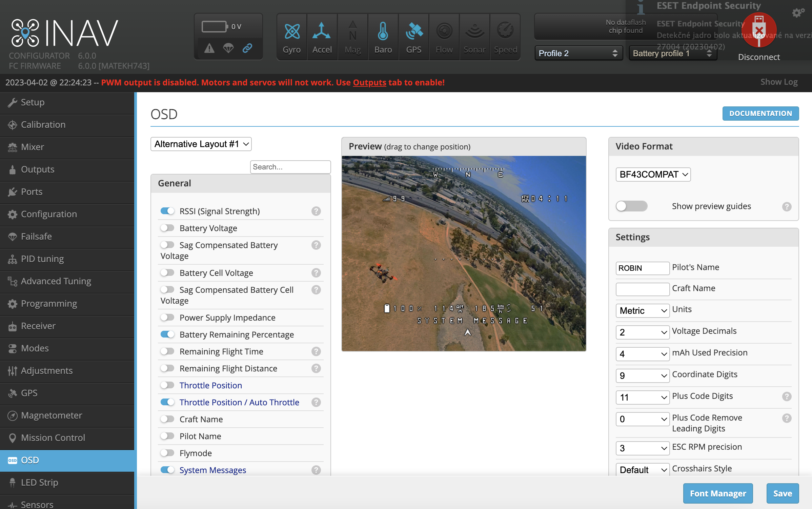
Task: Enable Battery Voltage OSD element
Action: coord(167,228)
